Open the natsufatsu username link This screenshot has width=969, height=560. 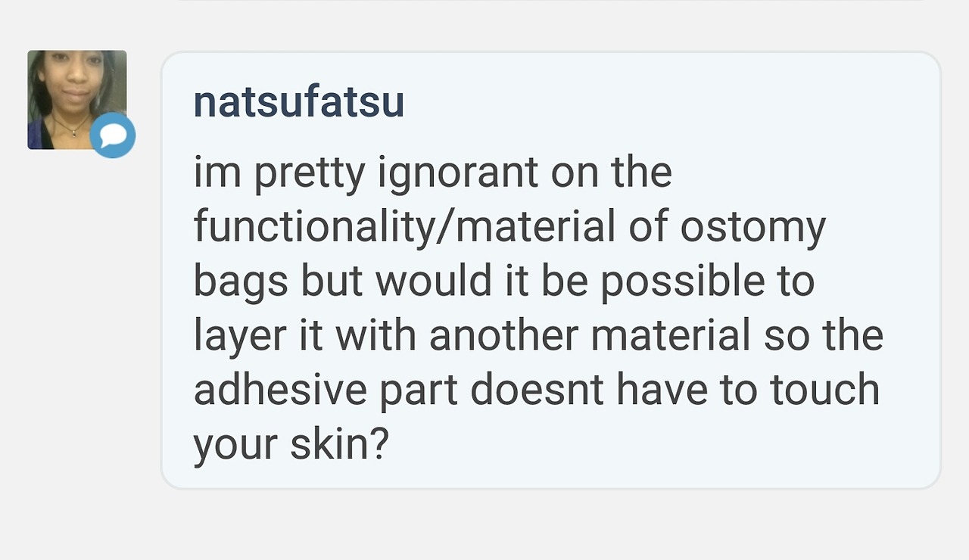click(298, 102)
